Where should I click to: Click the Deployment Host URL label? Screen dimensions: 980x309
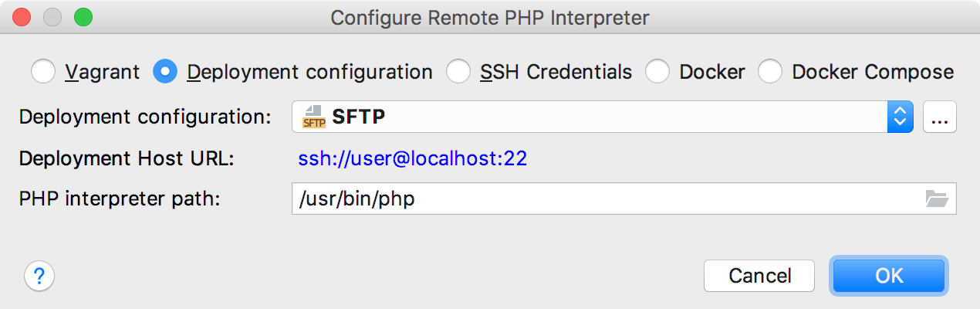click(127, 159)
